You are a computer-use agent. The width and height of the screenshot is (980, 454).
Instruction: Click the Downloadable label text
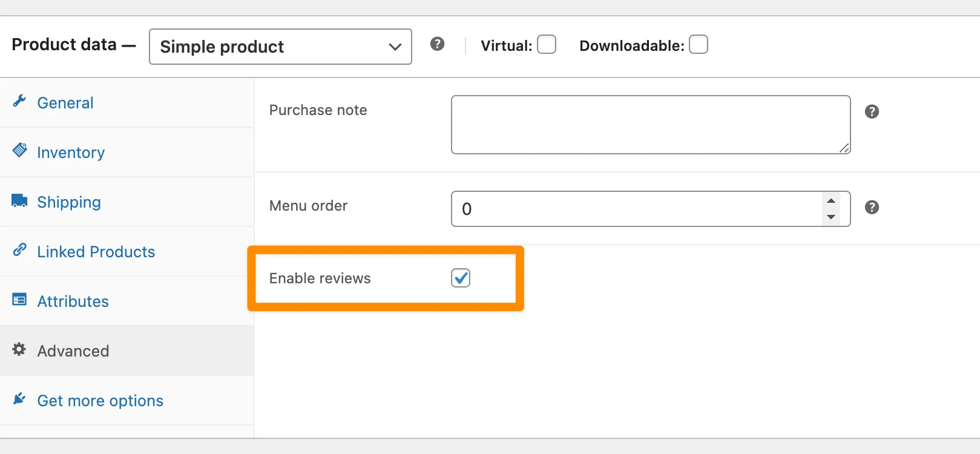coord(631,46)
